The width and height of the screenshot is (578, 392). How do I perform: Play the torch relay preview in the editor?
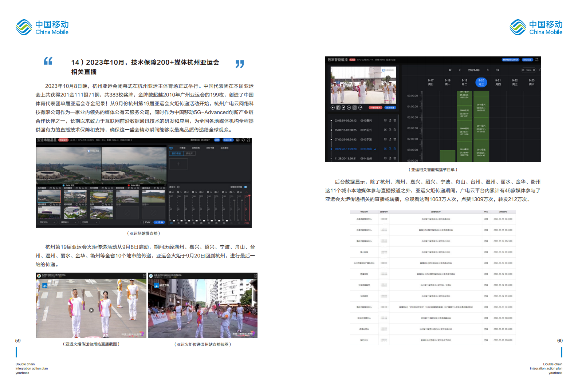point(333,108)
